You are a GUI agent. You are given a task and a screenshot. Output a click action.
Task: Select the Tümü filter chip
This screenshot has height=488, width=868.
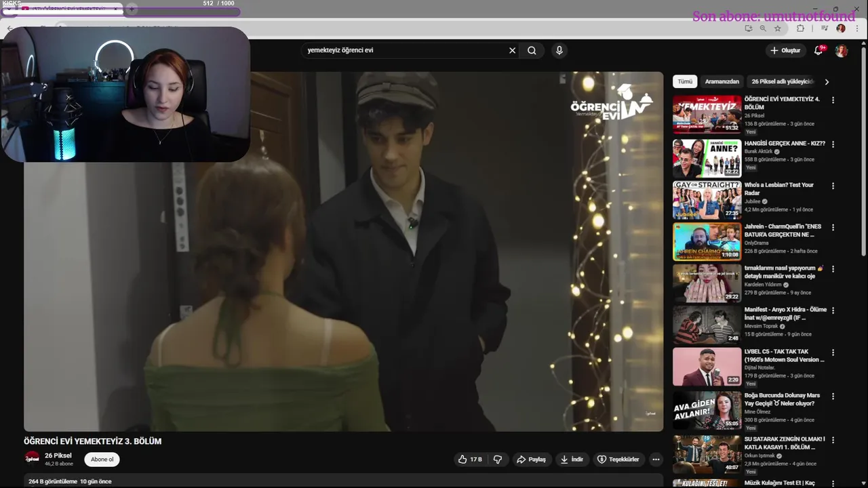pyautogui.click(x=686, y=81)
